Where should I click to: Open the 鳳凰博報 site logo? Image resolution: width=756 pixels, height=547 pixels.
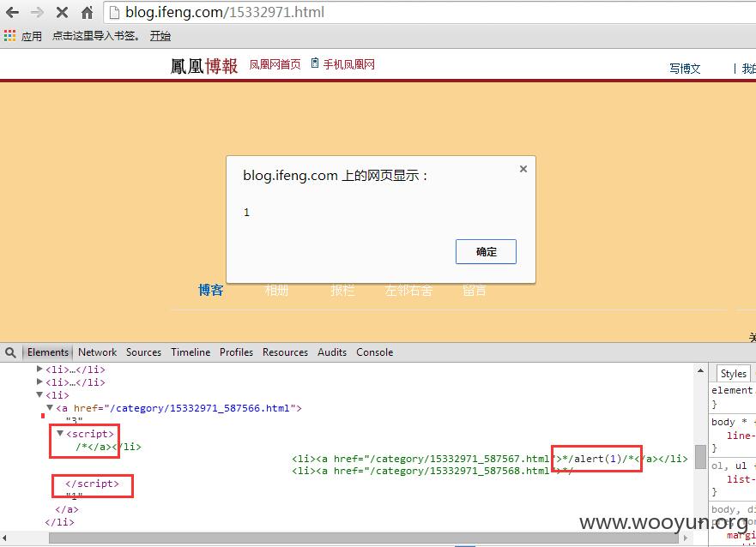[x=204, y=66]
